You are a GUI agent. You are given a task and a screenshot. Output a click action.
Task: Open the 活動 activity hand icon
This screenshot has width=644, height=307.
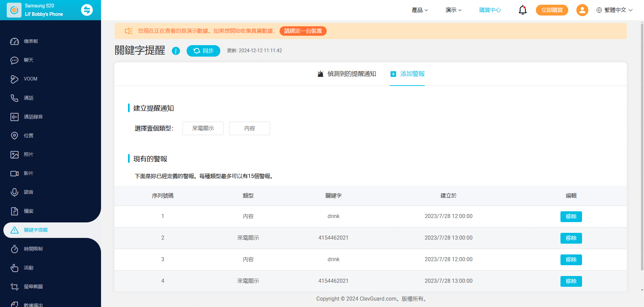14,268
